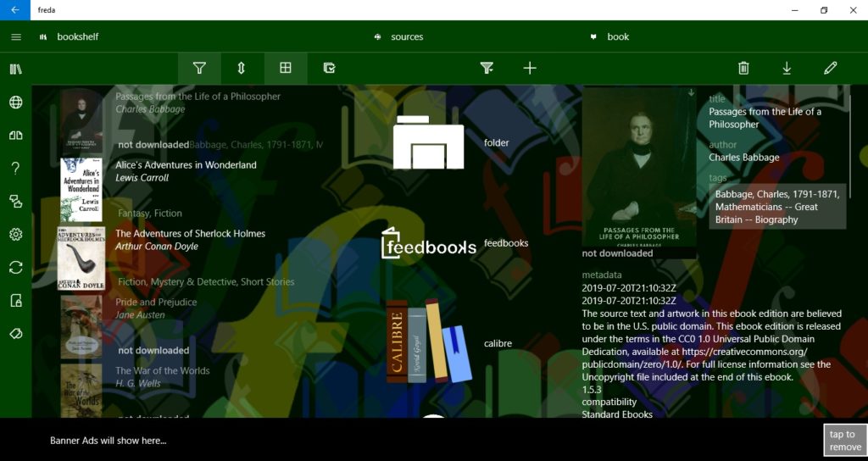The height and width of the screenshot is (461, 868).
Task: Click not downloaded status under large cover
Action: tap(617, 253)
